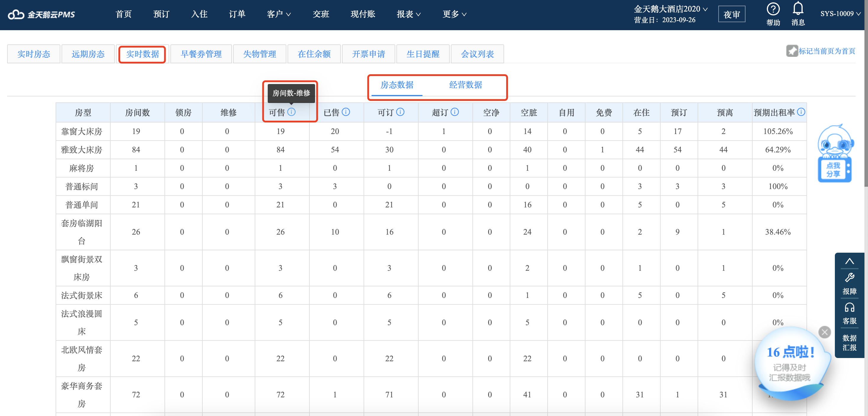Screen dimensions: 868x416
Task: Click 38.46% occupancy value
Action: 778,232
